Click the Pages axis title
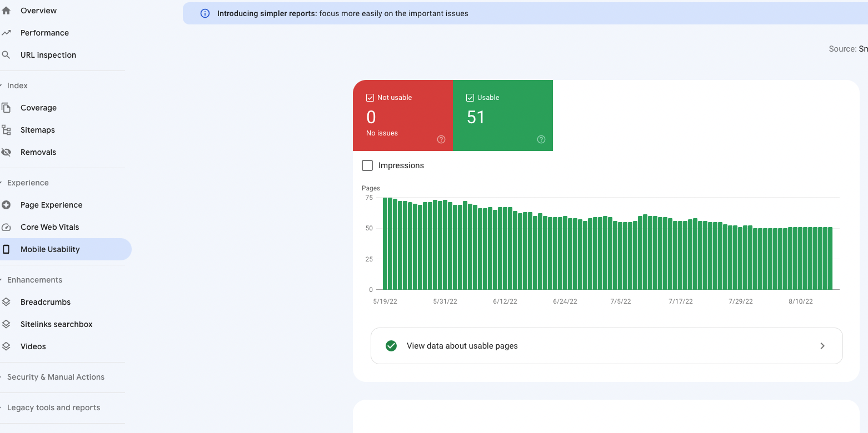 pos(371,188)
